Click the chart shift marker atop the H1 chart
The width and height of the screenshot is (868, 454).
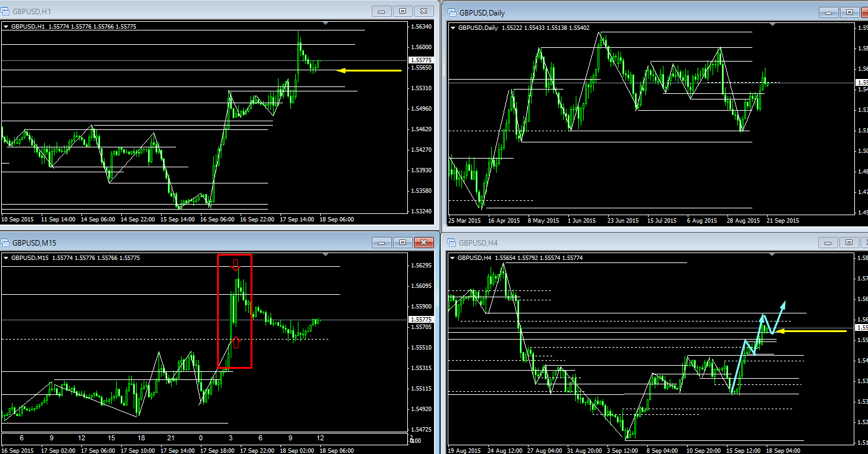tap(326, 24)
